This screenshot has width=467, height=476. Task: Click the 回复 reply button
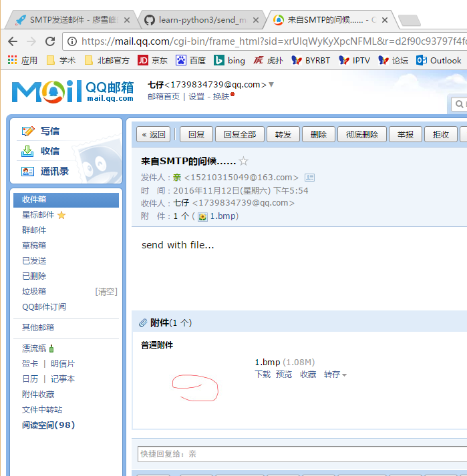click(x=196, y=134)
